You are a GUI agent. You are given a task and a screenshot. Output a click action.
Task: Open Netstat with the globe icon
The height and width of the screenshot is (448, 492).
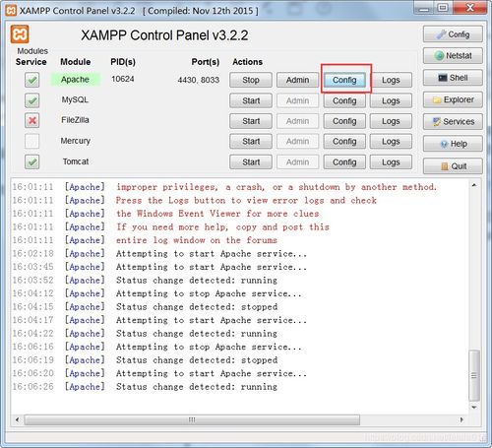[x=453, y=56]
